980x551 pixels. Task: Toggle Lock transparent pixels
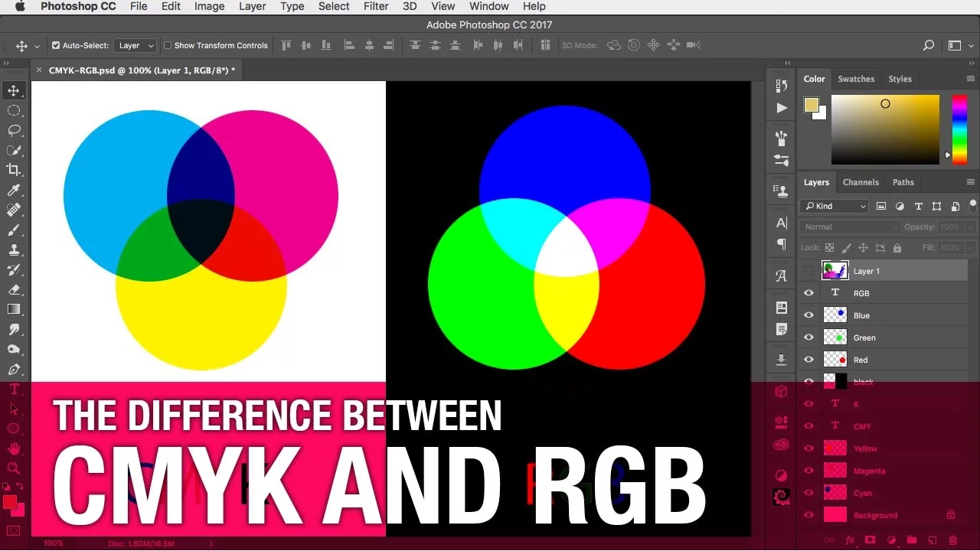pyautogui.click(x=829, y=248)
